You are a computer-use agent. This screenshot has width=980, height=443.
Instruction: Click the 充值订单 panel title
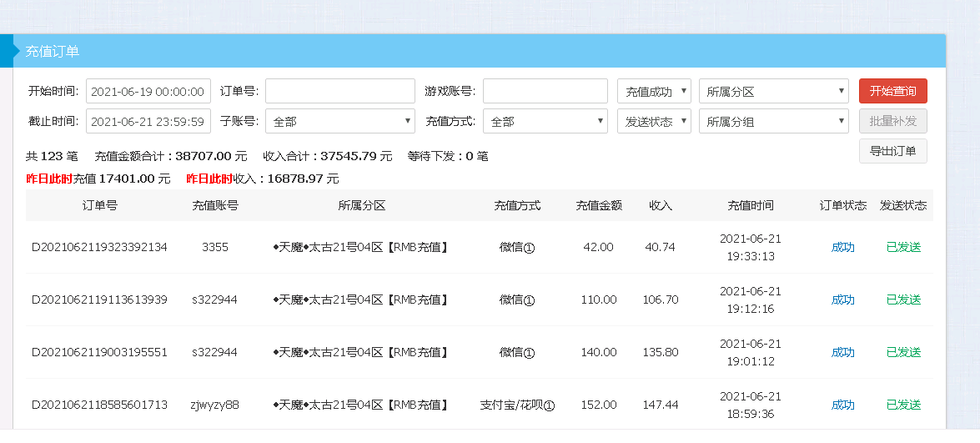(52, 51)
